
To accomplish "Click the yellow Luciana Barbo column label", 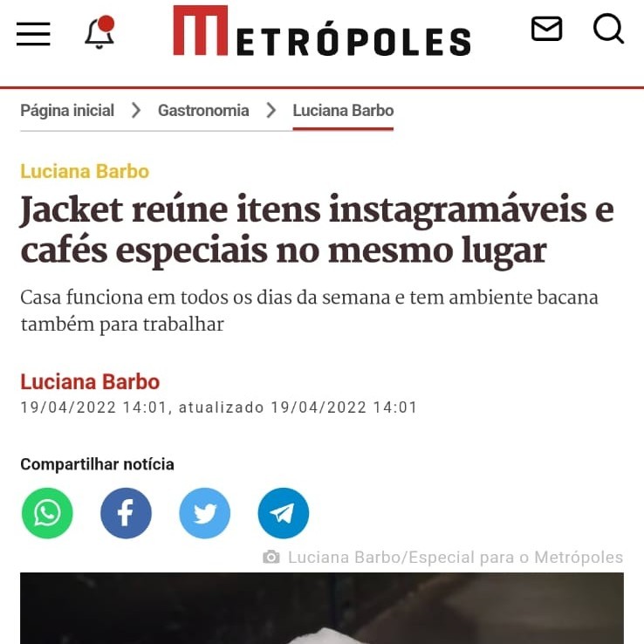I will (x=85, y=171).
